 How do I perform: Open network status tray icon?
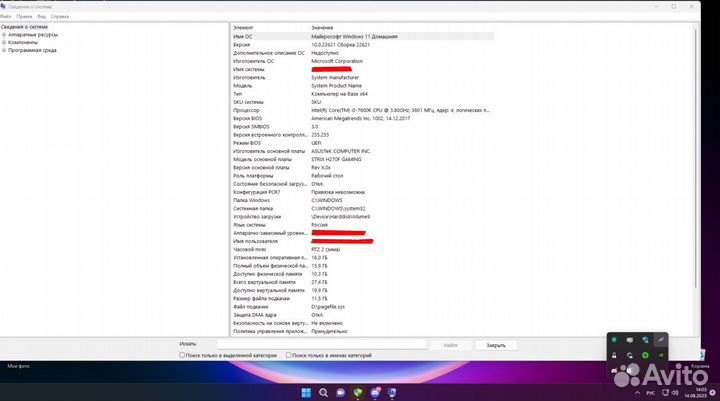click(x=665, y=393)
